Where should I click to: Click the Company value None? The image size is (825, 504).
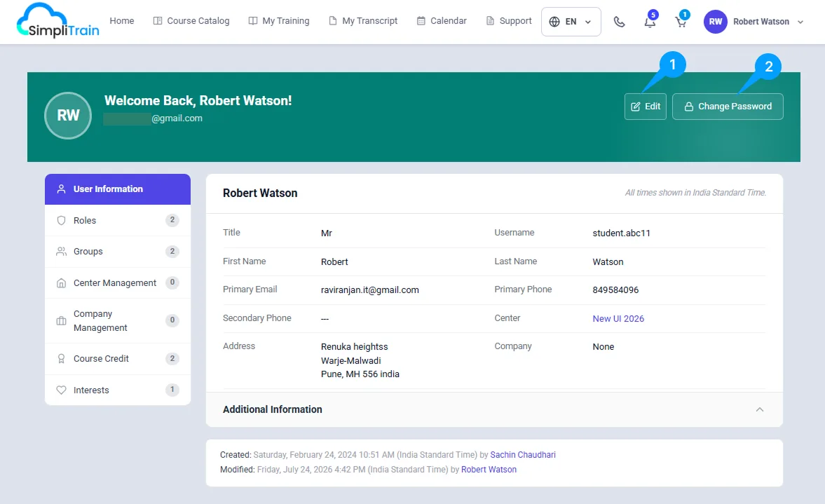click(603, 347)
